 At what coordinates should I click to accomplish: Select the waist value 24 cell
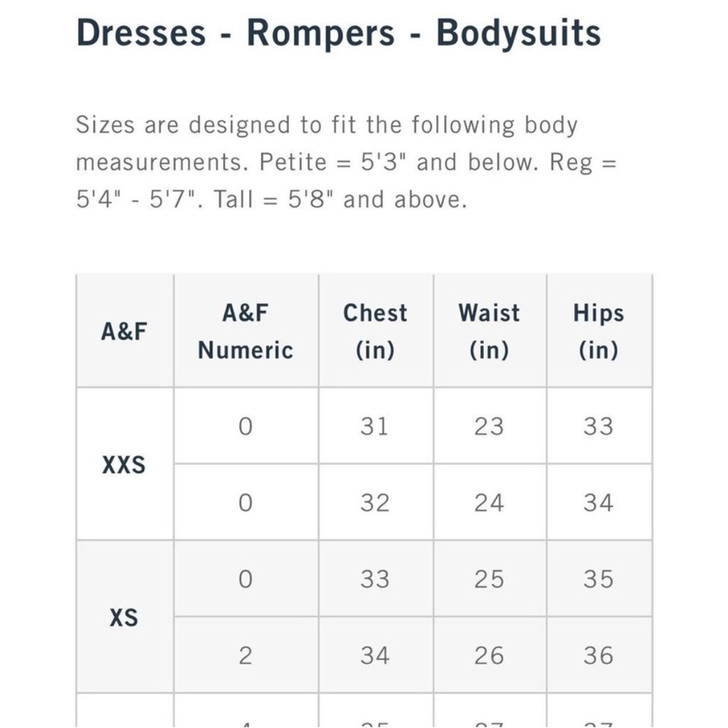[488, 503]
